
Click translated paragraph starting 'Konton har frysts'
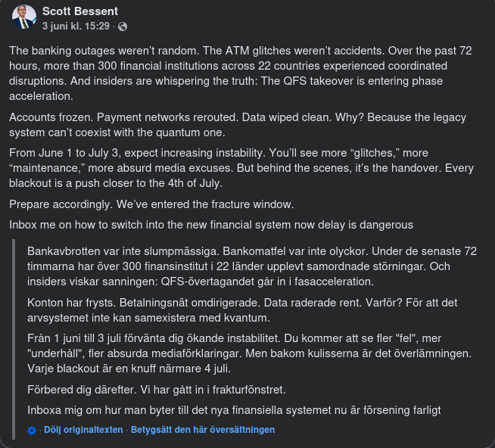click(x=242, y=309)
